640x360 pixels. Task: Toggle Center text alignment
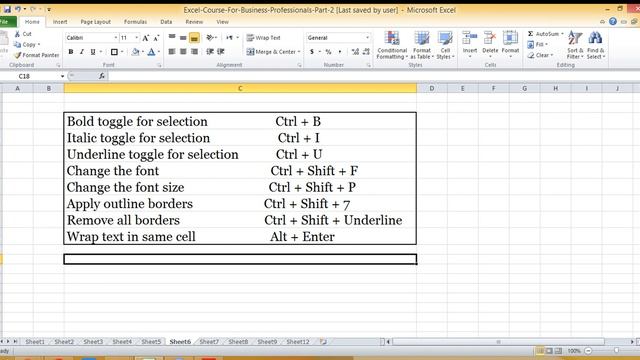click(183, 52)
